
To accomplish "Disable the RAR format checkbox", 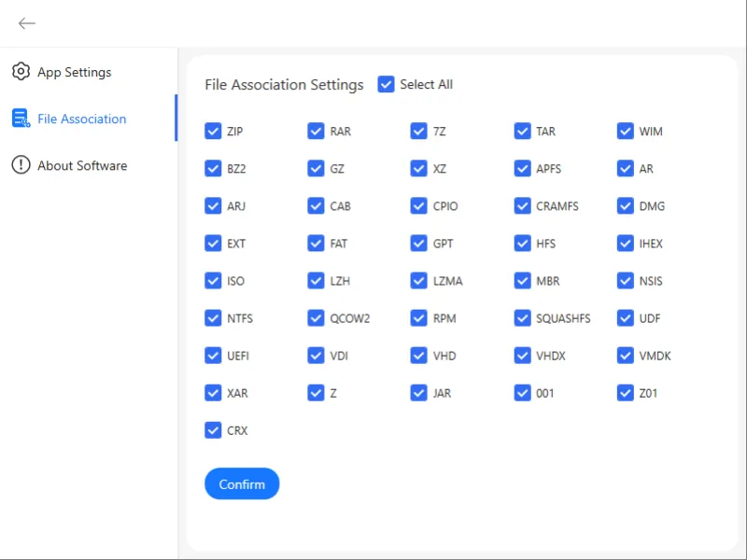I will pyautogui.click(x=317, y=131).
